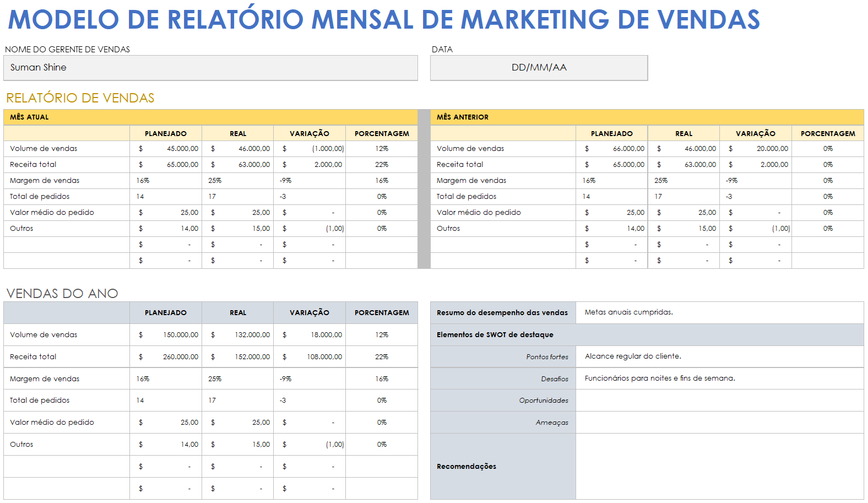Click the empty cell beside 'Ameaças'
This screenshot has height=503, width=868.
point(720,423)
